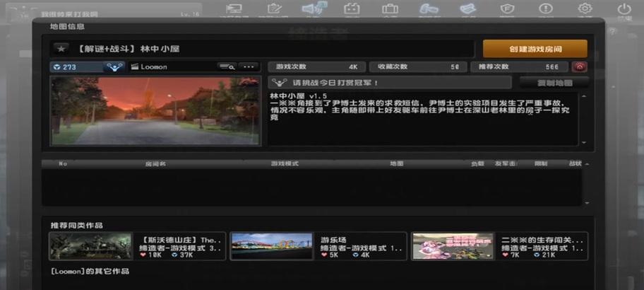Screen dimensions: 644x290
Task: Click the clapperboard icon before author Loomon
Action: 135,67
